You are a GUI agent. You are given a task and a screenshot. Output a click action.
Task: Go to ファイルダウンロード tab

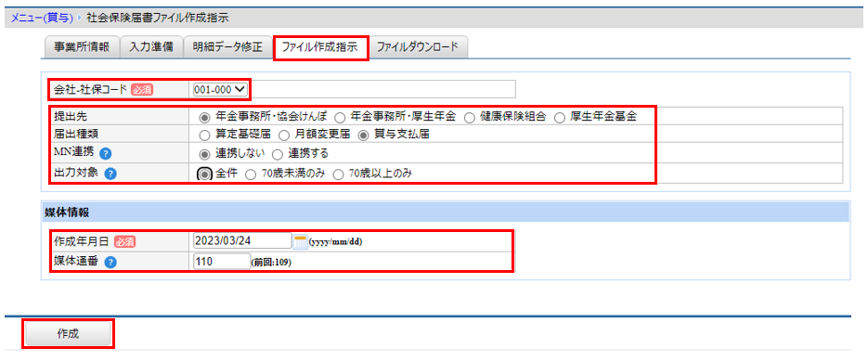pyautogui.click(x=418, y=47)
